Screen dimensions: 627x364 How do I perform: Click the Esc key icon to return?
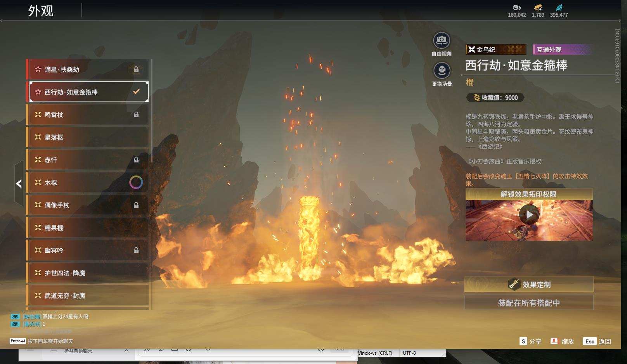[590, 341]
